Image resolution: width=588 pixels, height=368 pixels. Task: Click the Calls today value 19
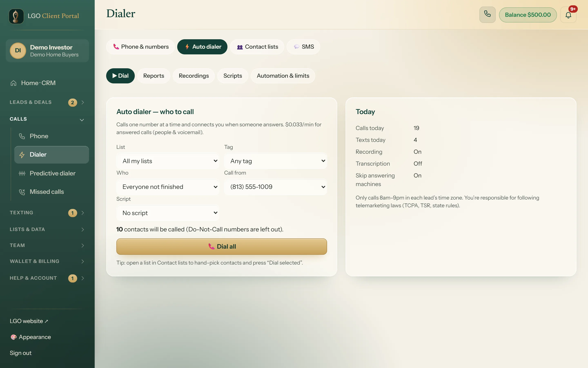(x=416, y=128)
